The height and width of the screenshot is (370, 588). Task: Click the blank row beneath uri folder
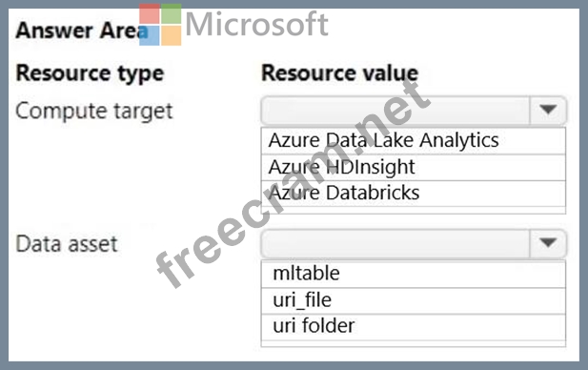414,343
